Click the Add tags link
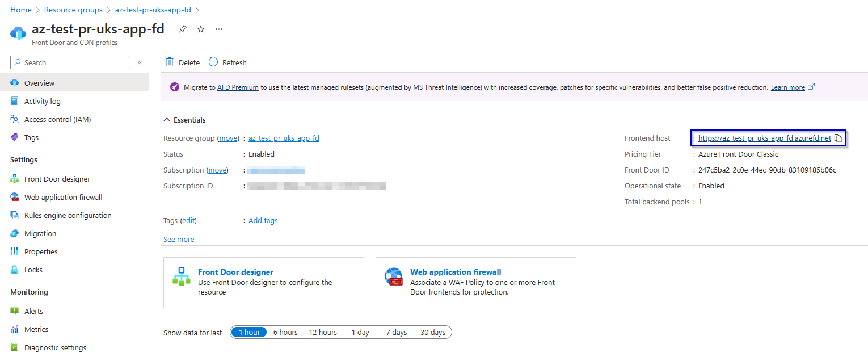 point(263,220)
